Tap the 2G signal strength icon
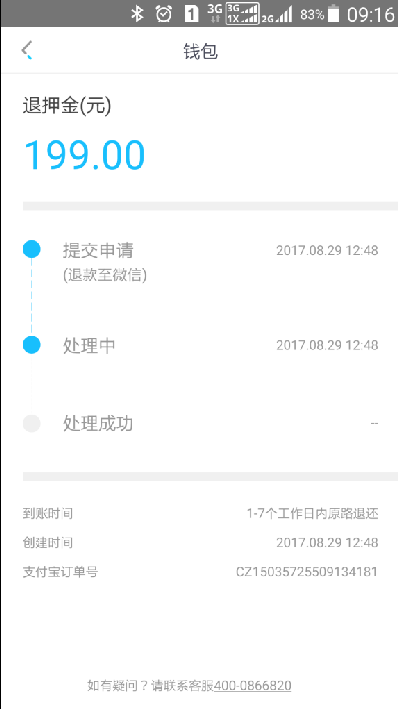 pos(277,14)
